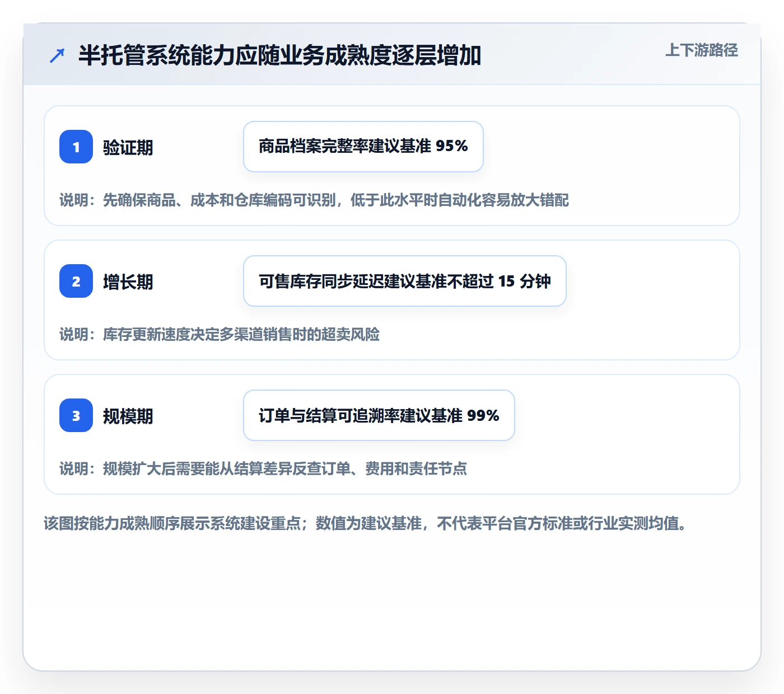
Task: Click the note 说明：库存更新速度决定多渠道销售时的超卖风险
Action: 220,335
